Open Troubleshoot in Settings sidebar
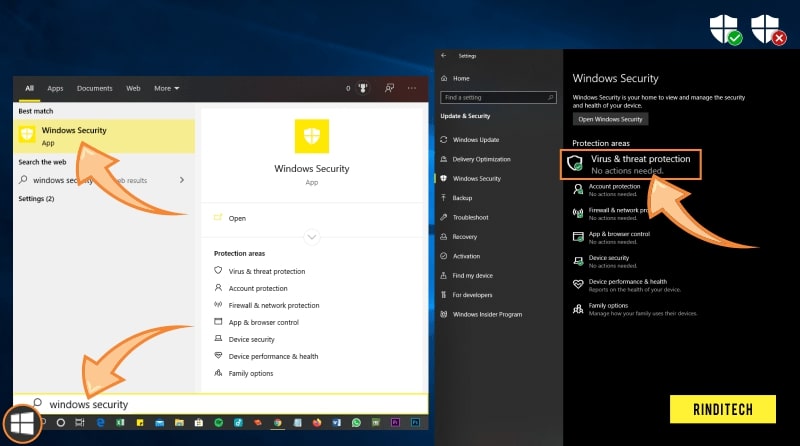This screenshot has height=446, width=800. tap(464, 217)
